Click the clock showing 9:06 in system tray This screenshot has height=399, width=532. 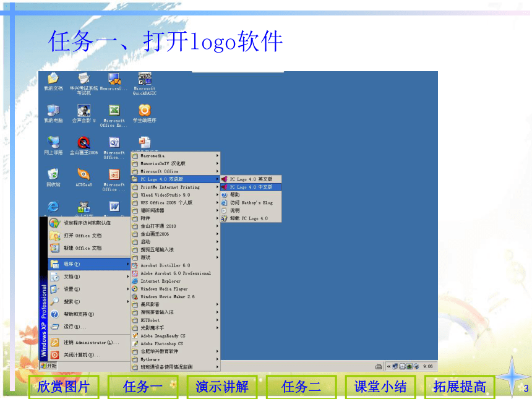pyautogui.click(x=428, y=366)
